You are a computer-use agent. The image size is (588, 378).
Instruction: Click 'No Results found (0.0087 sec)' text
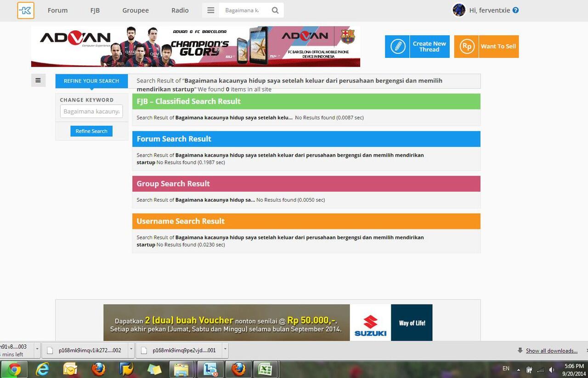[x=329, y=118]
